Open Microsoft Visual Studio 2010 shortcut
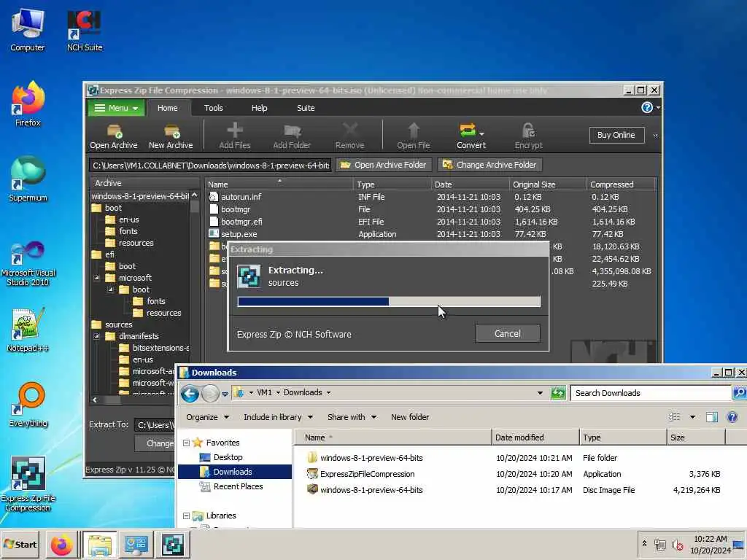747x560 pixels. point(28,263)
